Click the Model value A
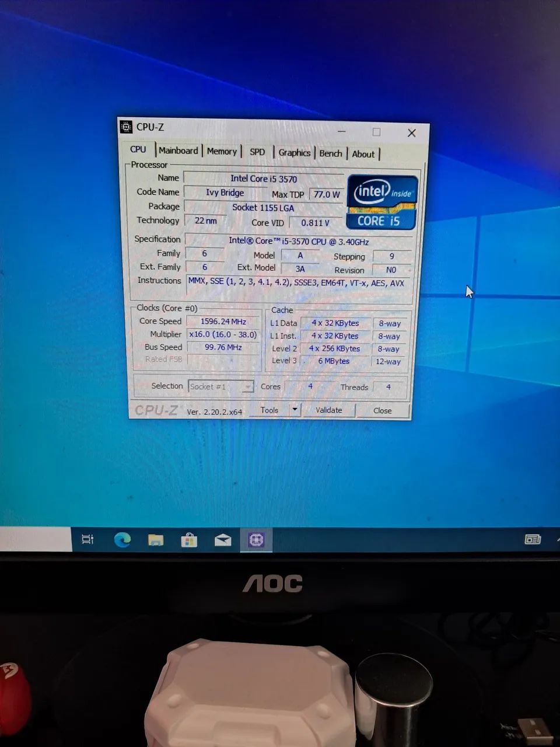 pos(300,255)
